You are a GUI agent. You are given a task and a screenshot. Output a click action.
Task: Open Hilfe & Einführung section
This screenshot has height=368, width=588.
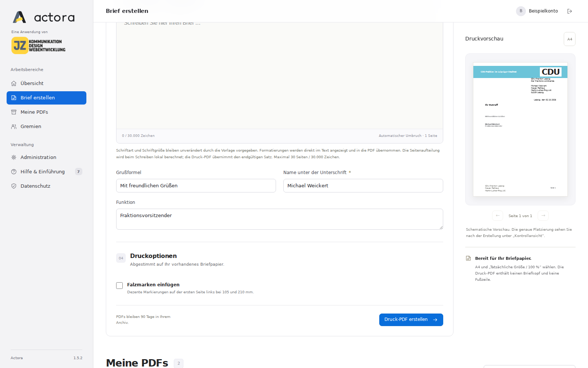click(46, 172)
